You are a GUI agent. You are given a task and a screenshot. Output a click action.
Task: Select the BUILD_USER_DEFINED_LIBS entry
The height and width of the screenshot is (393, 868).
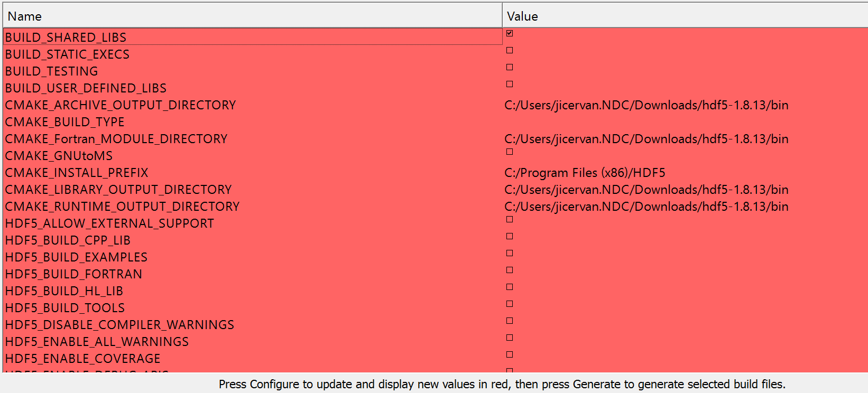point(86,88)
